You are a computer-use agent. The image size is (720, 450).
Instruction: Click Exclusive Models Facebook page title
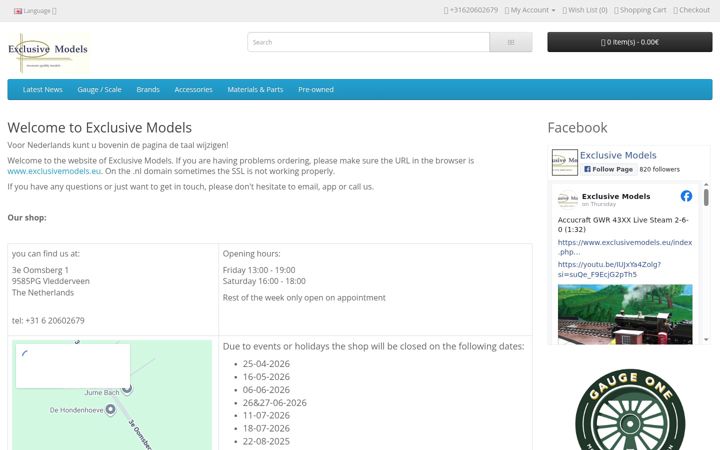point(618,155)
